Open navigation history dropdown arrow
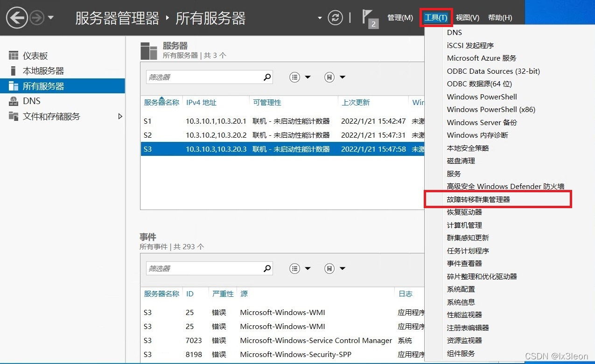The image size is (595, 364). coord(51,18)
